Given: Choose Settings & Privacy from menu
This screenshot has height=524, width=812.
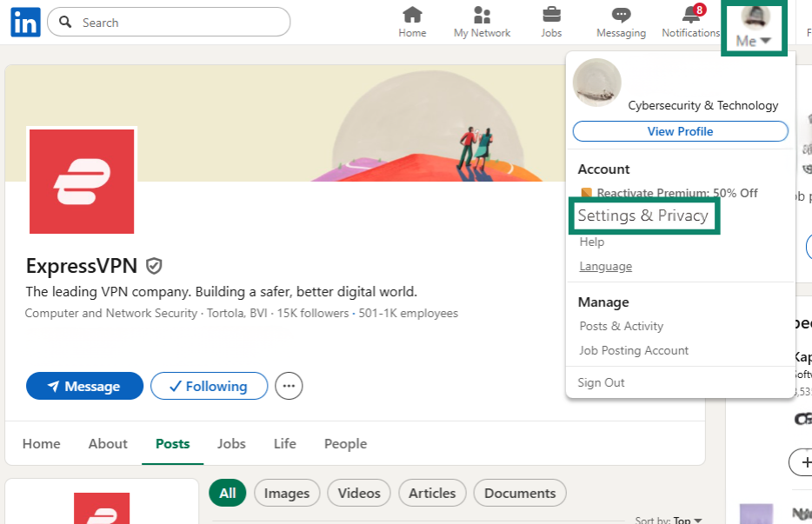Looking at the screenshot, I should pyautogui.click(x=642, y=216).
